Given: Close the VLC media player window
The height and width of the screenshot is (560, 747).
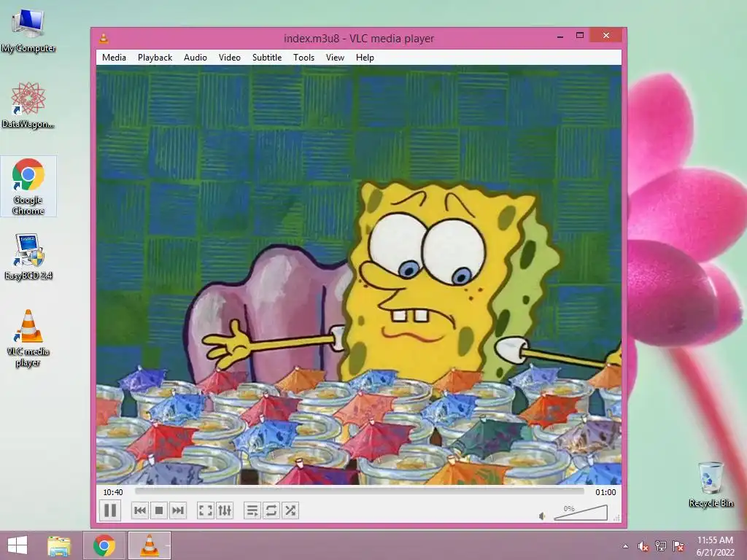Looking at the screenshot, I should [606, 35].
